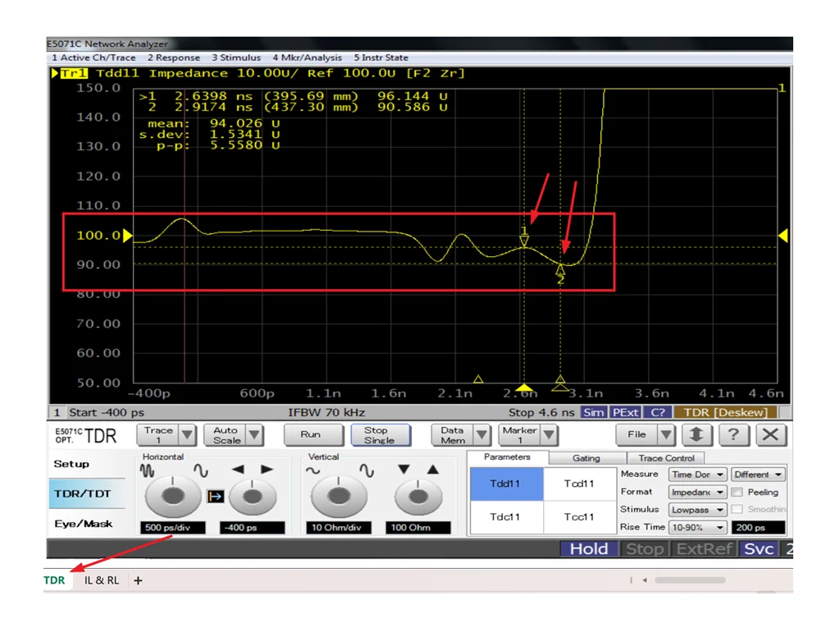Move vertical position down with down arrow
Image resolution: width=840 pixels, height=628 pixels.
click(x=404, y=470)
